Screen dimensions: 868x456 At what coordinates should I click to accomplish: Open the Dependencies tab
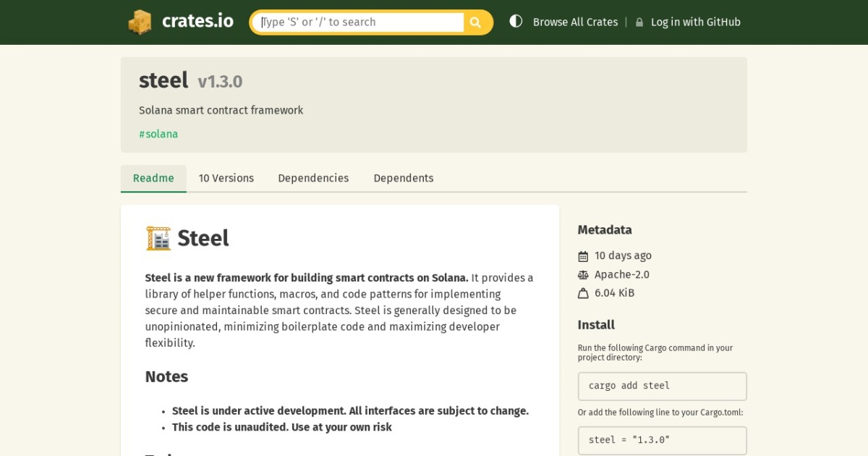[313, 178]
